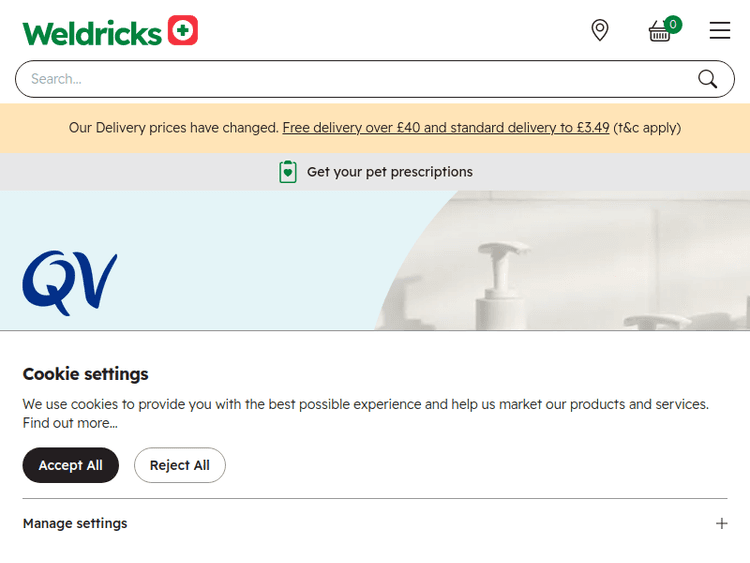Click the Cookie settings heading
750x563 pixels.
click(86, 374)
